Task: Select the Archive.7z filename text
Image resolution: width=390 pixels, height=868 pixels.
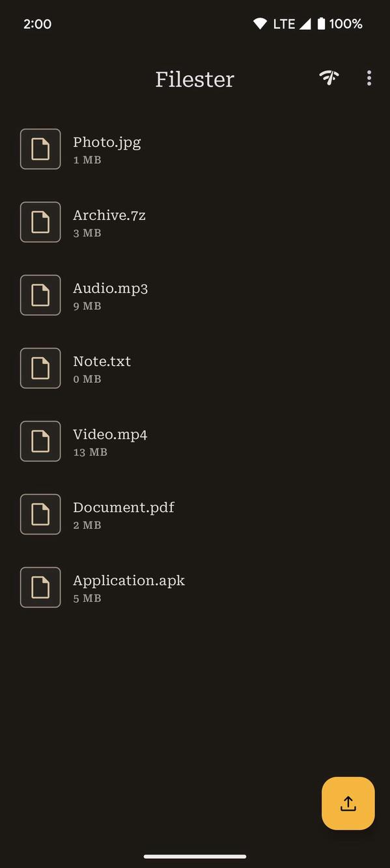Action: [109, 215]
